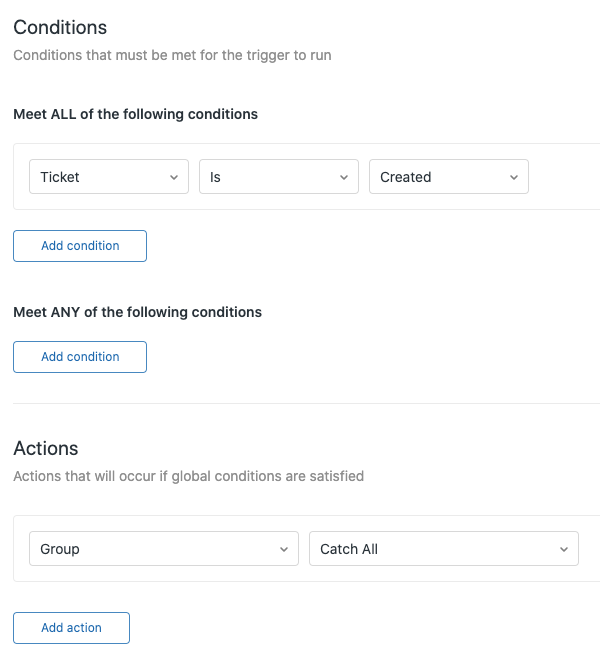Click the Add action button
600x663 pixels.
(71, 628)
